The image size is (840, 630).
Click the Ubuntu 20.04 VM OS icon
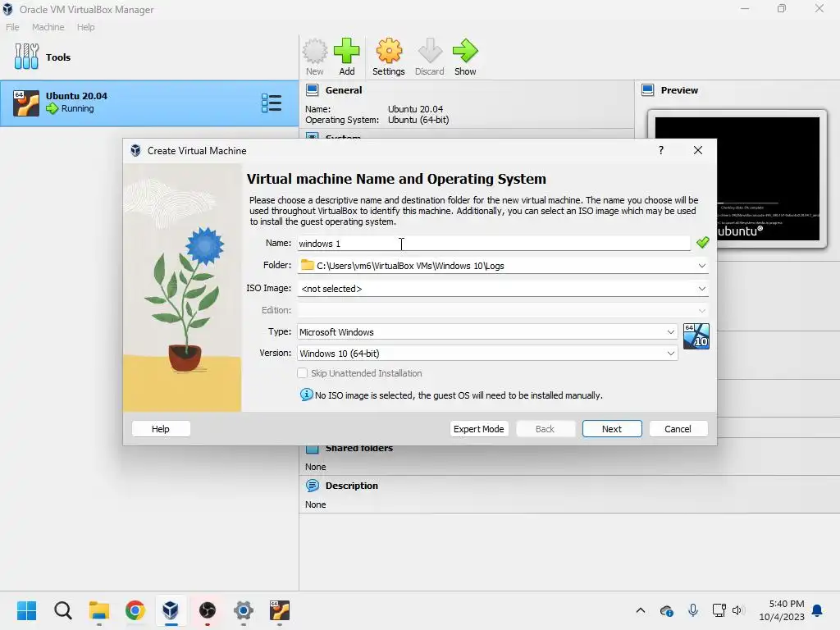(26, 103)
